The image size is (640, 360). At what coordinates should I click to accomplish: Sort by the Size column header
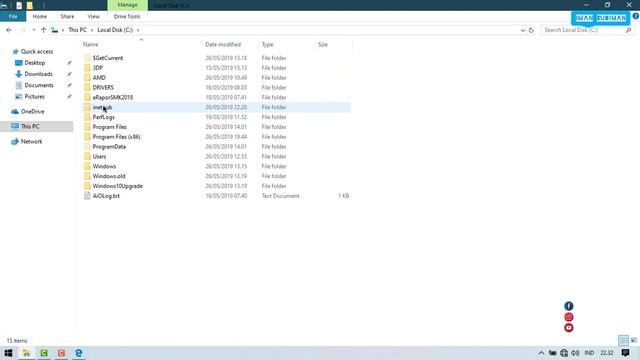(323, 44)
